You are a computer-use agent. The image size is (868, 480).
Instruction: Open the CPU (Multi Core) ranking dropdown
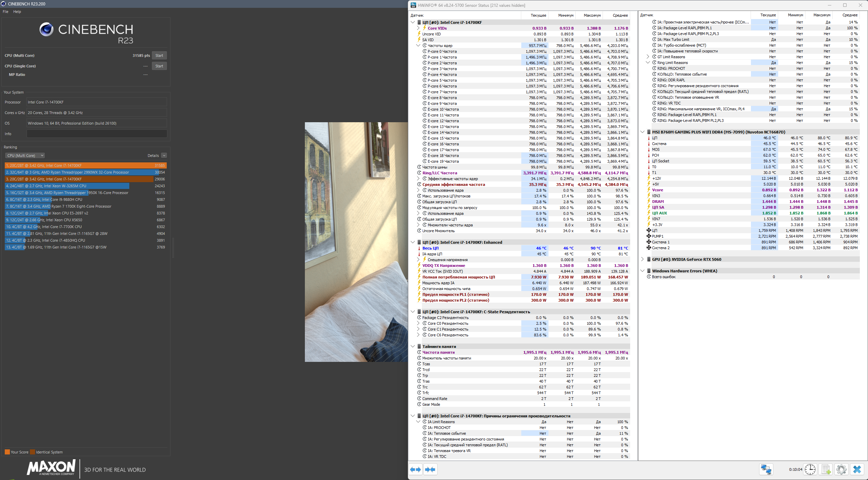(25, 156)
